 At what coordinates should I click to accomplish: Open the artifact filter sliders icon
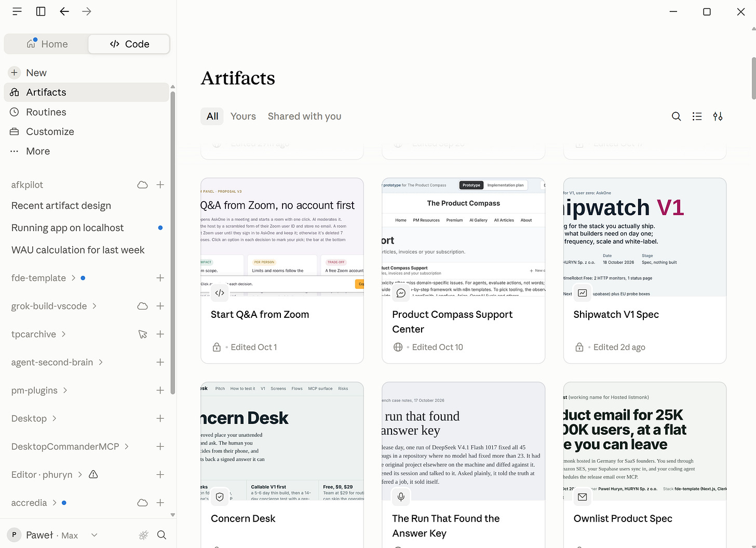pos(718,116)
